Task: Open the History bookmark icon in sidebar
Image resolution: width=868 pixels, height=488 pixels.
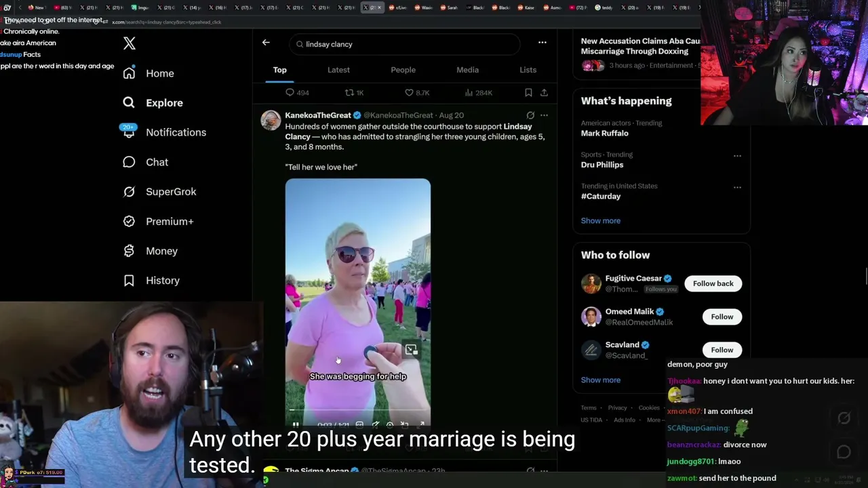Action: [x=129, y=280]
